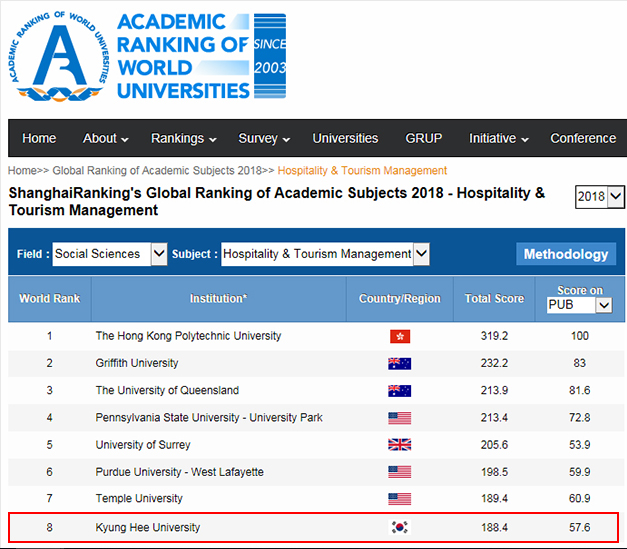The height and width of the screenshot is (549, 627).
Task: Select PUB score 81.6
Action: pyautogui.click(x=579, y=390)
